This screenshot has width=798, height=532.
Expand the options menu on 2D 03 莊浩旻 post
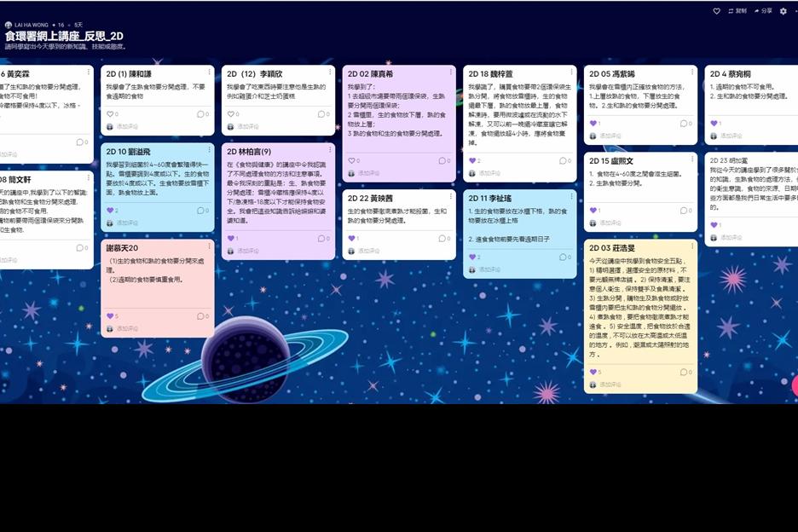pyautogui.click(x=692, y=247)
